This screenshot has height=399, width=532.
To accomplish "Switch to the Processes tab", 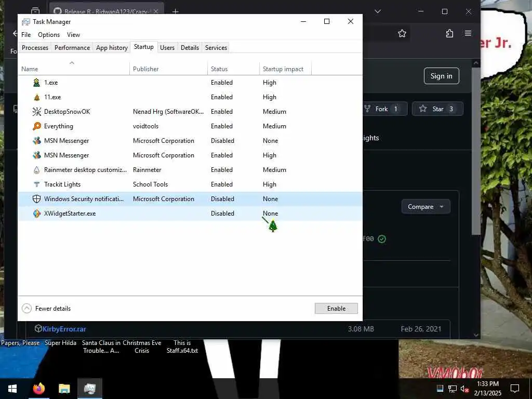I will [35, 47].
